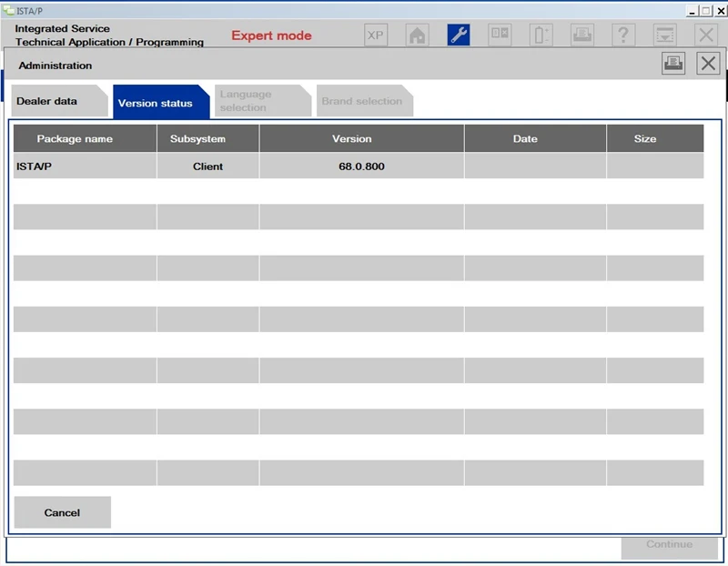728x566 pixels.
Task: Click the Package name column header
Action: click(x=85, y=138)
